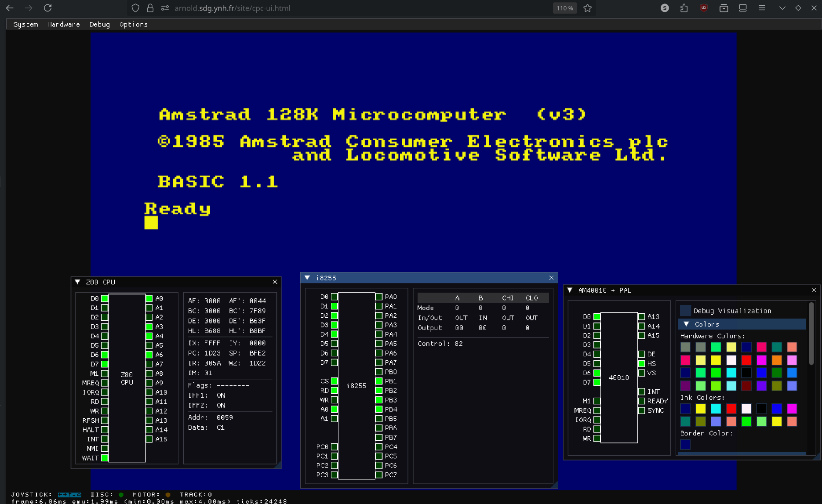This screenshot has height=504, width=822.
Task: Open the browser hamburger menu
Action: pyautogui.click(x=762, y=8)
